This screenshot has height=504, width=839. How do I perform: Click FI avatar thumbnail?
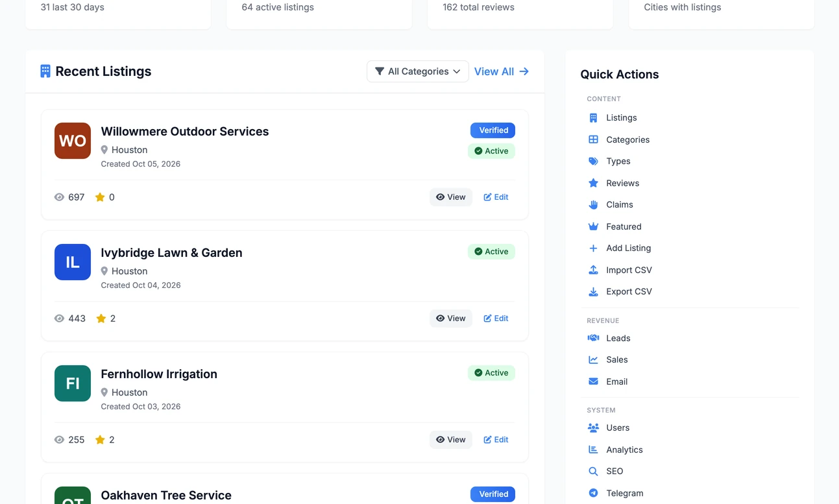[x=73, y=383]
